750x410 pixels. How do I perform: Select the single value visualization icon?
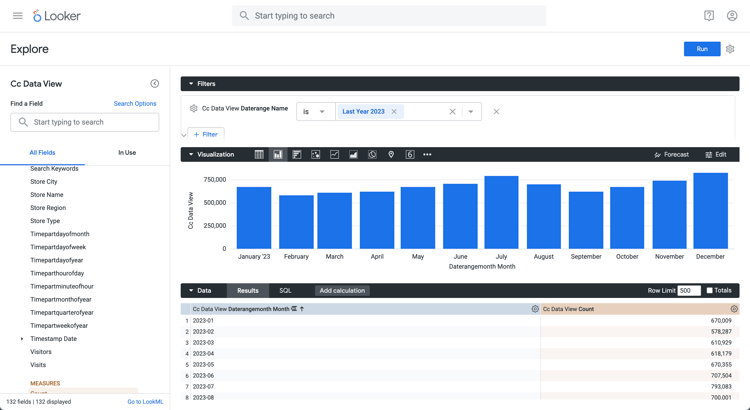pos(410,155)
